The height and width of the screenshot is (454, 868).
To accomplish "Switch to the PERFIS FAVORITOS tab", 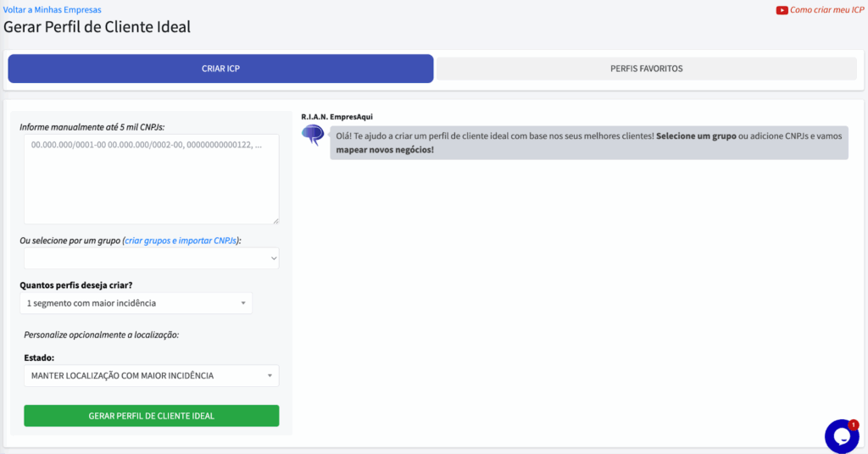I will pos(646,69).
